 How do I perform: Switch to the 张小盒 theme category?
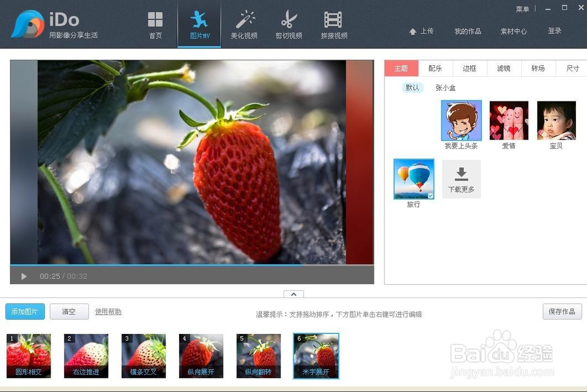445,87
